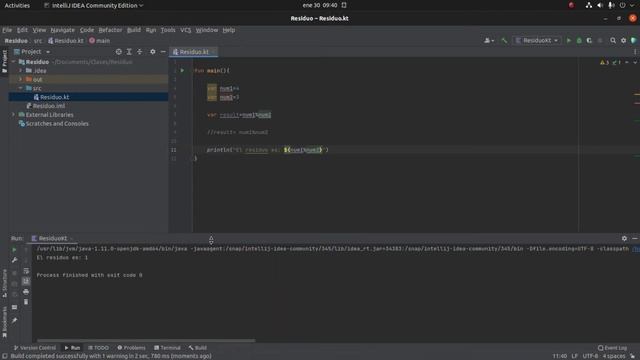The image size is (640, 360).
Task: Open the Version Control tool window button
Action: [35, 348]
